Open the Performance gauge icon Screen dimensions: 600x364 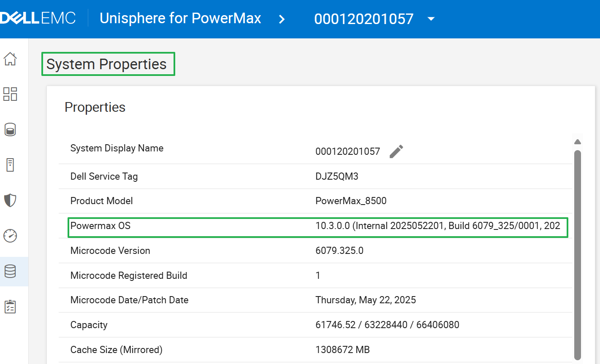click(x=11, y=235)
